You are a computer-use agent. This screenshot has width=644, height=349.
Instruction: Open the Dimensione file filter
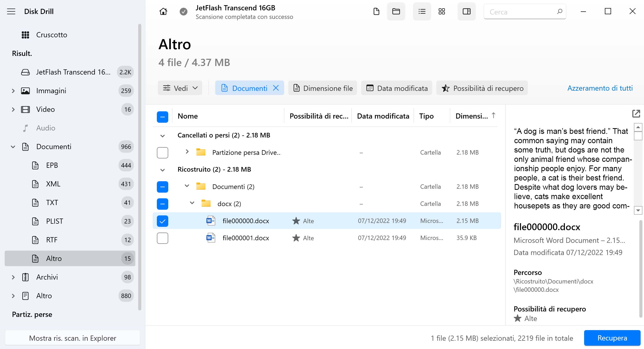(323, 88)
